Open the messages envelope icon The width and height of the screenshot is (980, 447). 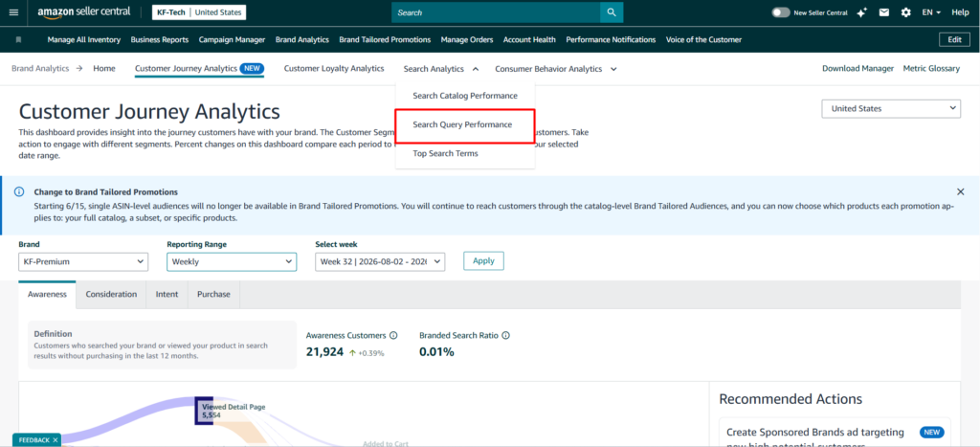[883, 12]
